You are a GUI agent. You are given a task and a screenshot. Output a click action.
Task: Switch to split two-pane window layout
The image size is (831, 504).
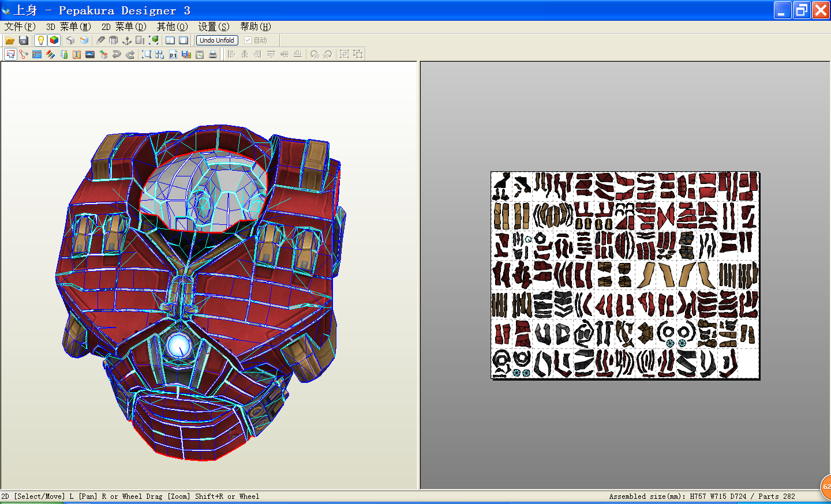pos(170,40)
